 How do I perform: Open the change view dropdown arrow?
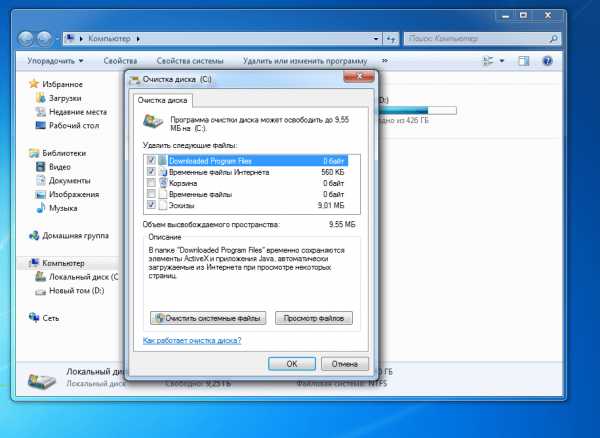pyautogui.click(x=503, y=61)
